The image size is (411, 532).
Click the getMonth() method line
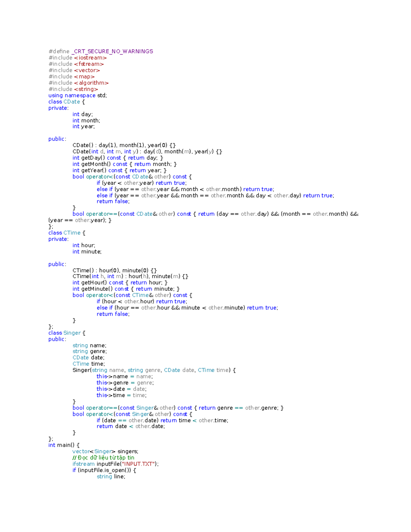(x=124, y=164)
